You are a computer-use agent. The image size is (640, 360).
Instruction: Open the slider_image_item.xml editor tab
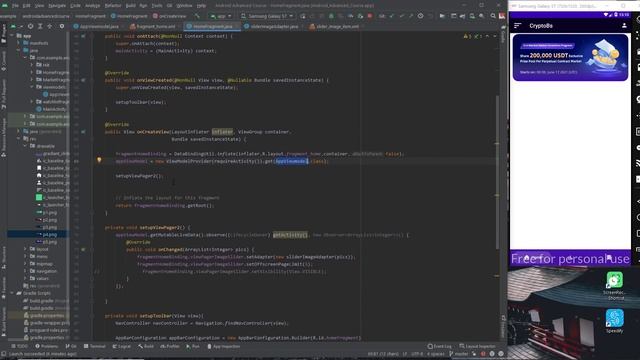click(x=334, y=27)
